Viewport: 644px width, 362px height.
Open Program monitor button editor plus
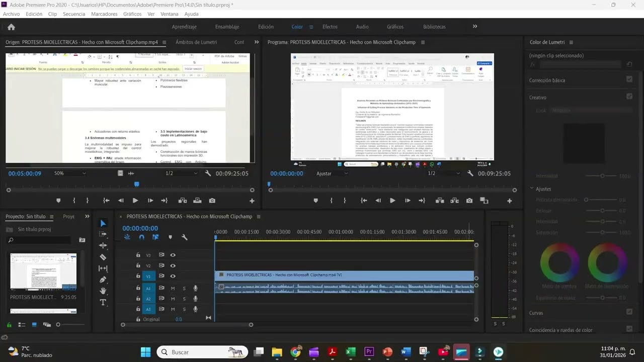pos(509,201)
